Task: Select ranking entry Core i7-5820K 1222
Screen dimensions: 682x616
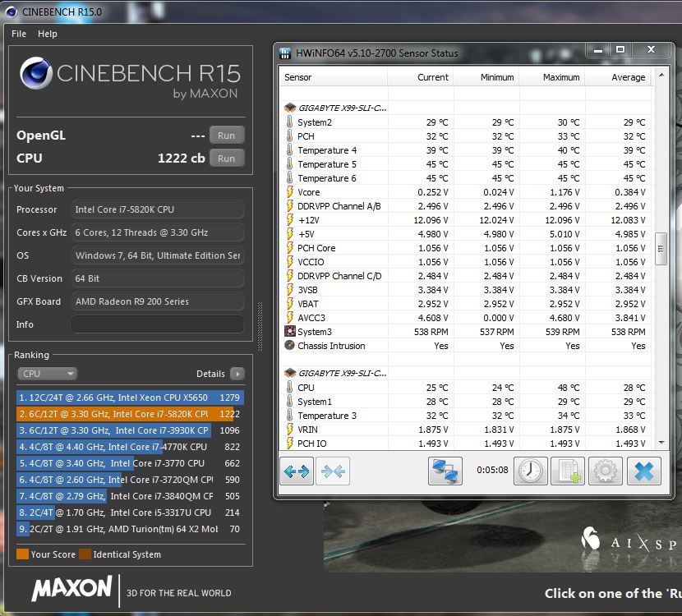Action: click(130, 414)
